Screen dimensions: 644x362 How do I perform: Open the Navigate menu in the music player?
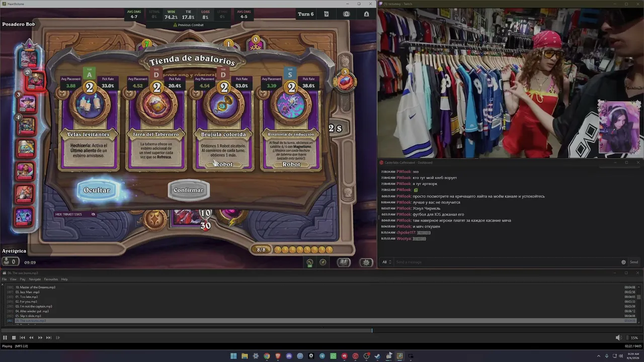[35, 279]
